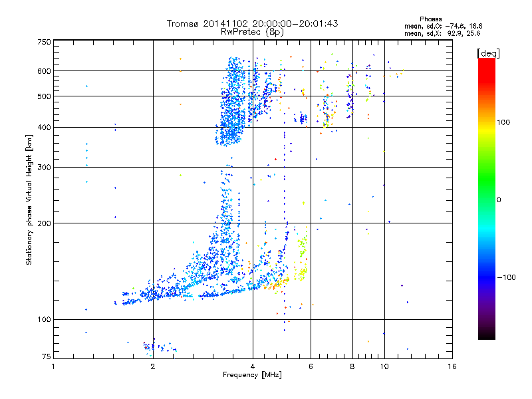Click the y-axis tick label '400'
The height and width of the screenshot is (399, 532).
click(44, 128)
